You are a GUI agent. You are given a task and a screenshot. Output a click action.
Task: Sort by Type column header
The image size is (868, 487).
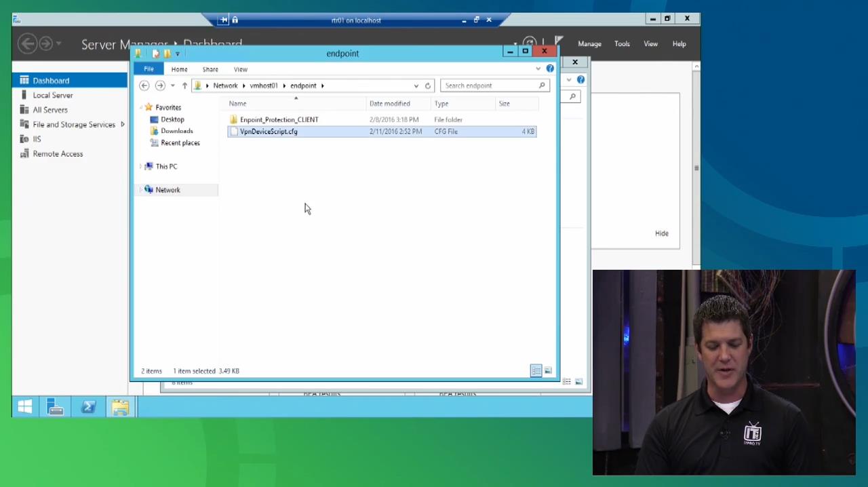point(441,104)
